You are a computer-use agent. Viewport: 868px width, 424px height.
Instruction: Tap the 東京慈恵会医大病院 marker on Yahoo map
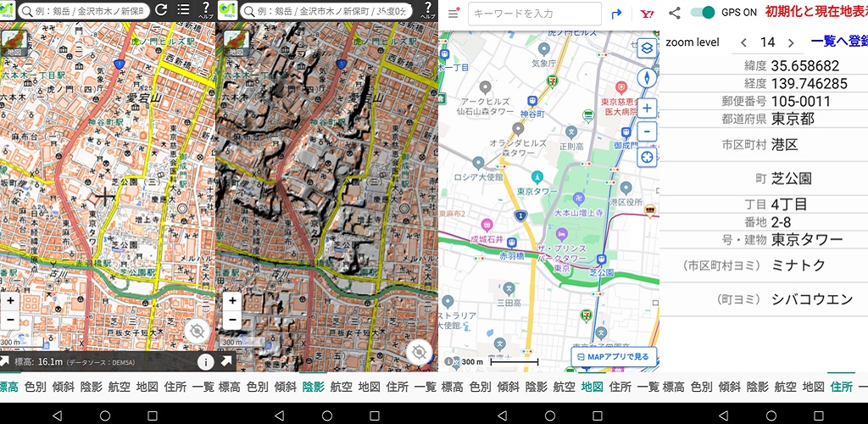(x=621, y=87)
